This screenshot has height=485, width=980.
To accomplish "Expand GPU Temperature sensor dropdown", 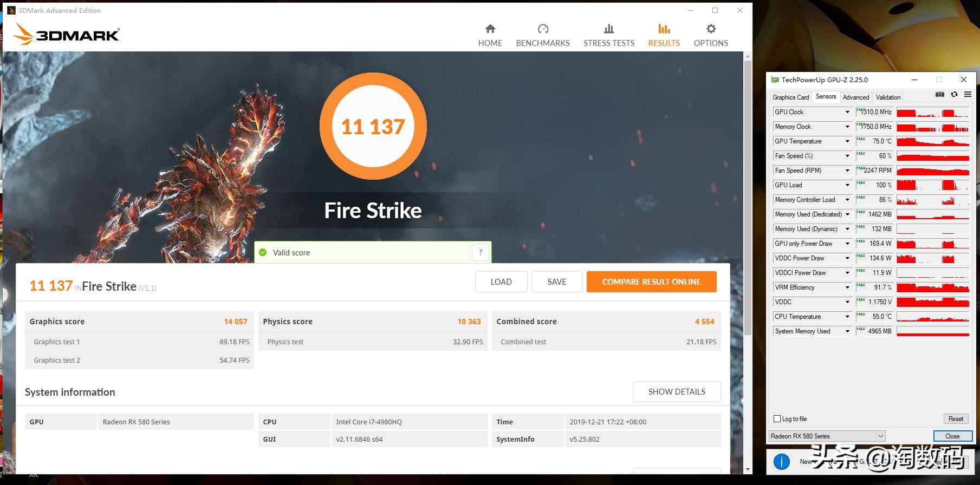I will [x=847, y=141].
